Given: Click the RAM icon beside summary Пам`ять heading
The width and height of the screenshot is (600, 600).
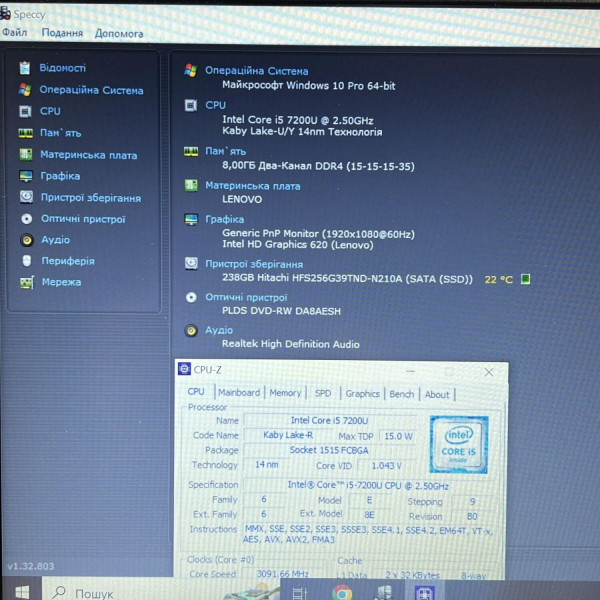Looking at the screenshot, I should point(191,152).
